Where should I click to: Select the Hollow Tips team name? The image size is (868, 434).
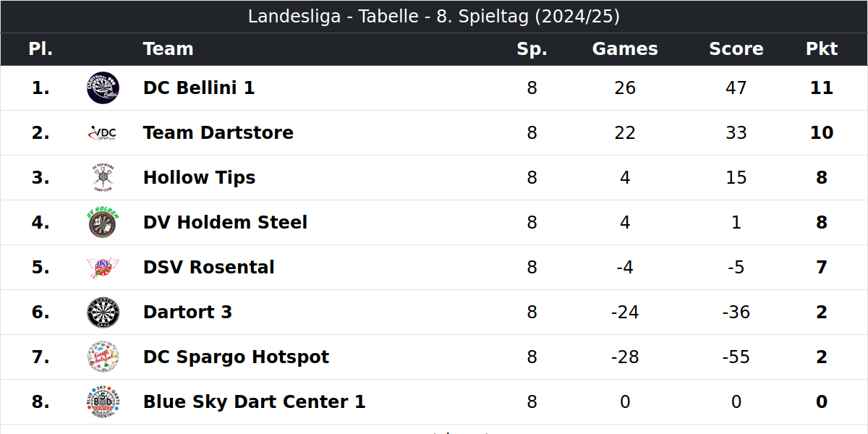[200, 178]
